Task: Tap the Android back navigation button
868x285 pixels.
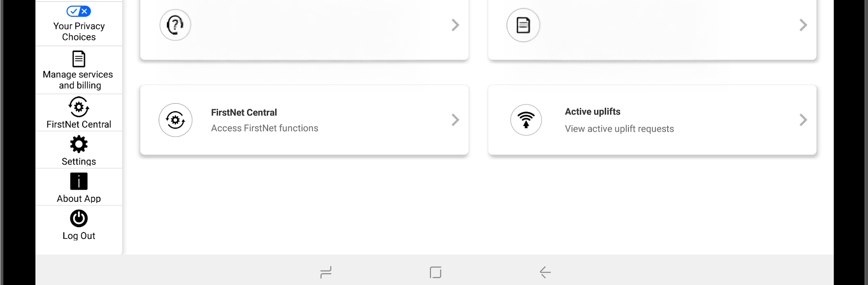Action: click(545, 272)
